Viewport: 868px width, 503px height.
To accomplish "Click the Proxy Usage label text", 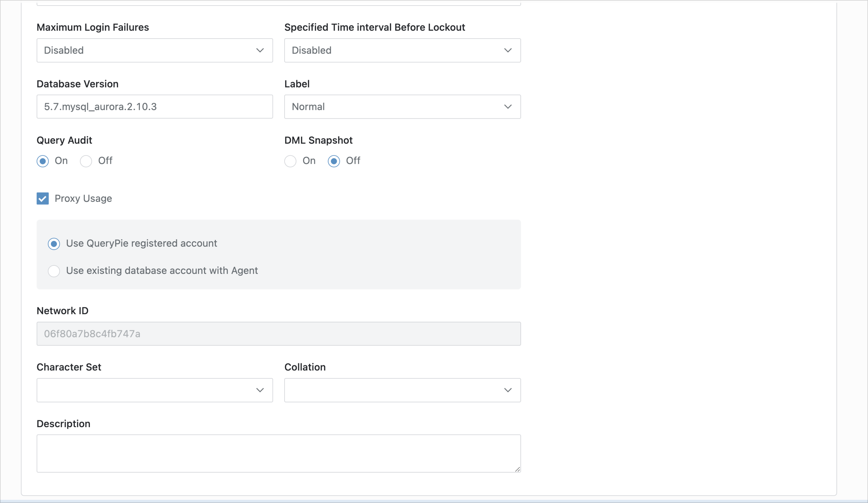I will (83, 198).
